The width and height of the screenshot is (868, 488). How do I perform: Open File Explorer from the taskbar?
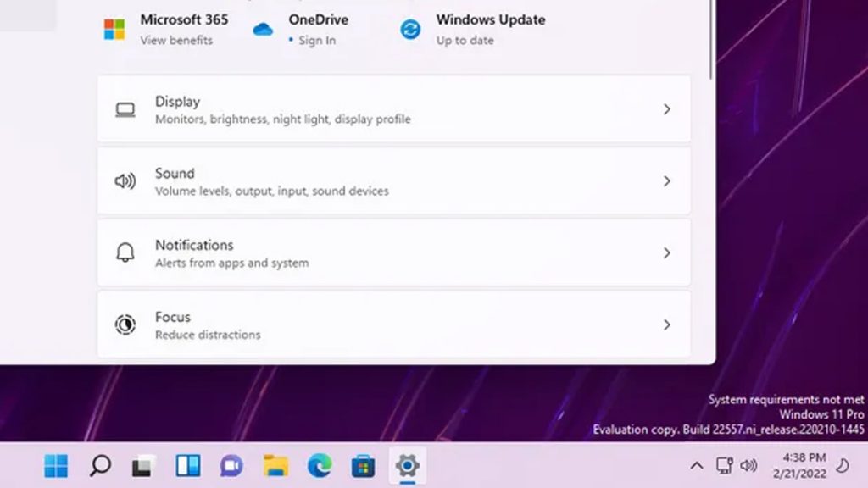[x=275, y=465]
